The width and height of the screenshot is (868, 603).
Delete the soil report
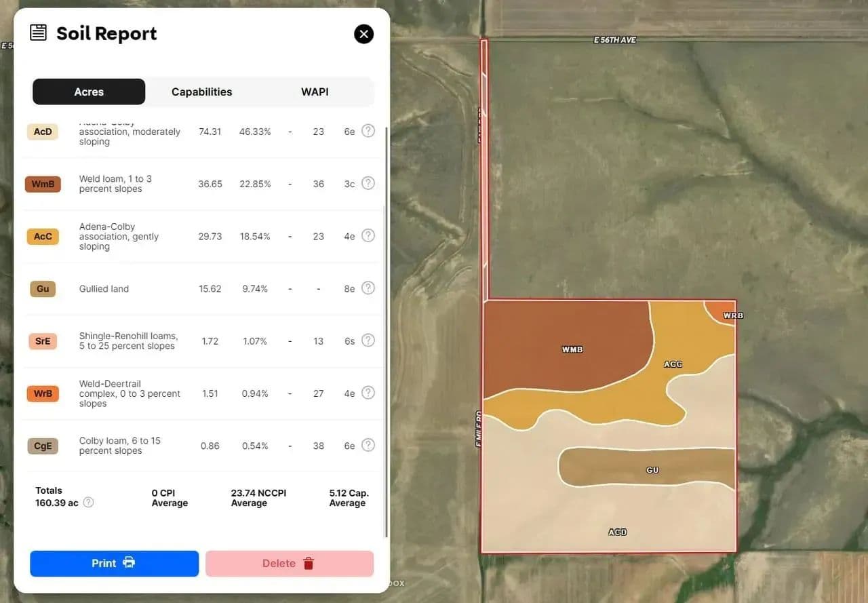[x=289, y=564]
